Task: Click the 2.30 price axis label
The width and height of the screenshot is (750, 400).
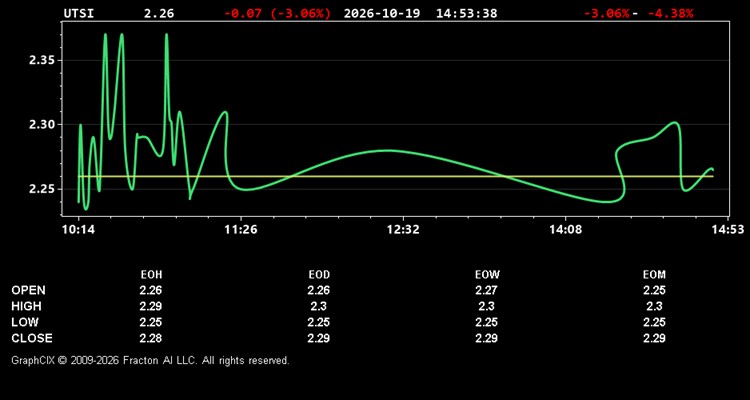Action: coord(40,124)
